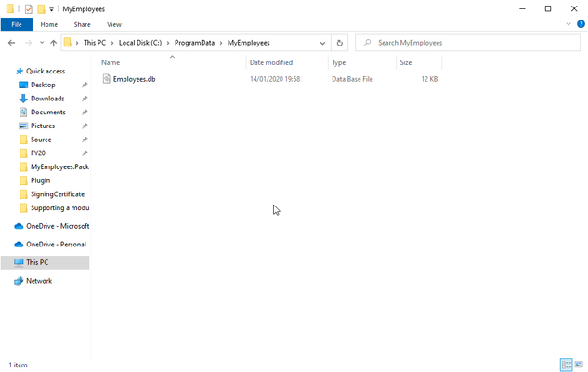Viewport: 588px width, 372px height.
Task: Click the Employees.db file icon
Action: (x=107, y=79)
